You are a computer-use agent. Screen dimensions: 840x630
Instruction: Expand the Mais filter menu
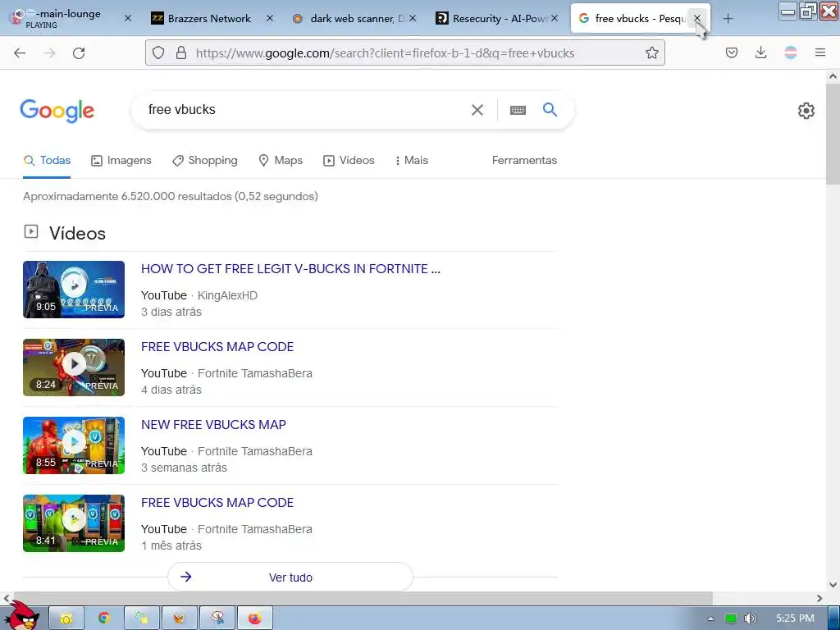(x=411, y=160)
